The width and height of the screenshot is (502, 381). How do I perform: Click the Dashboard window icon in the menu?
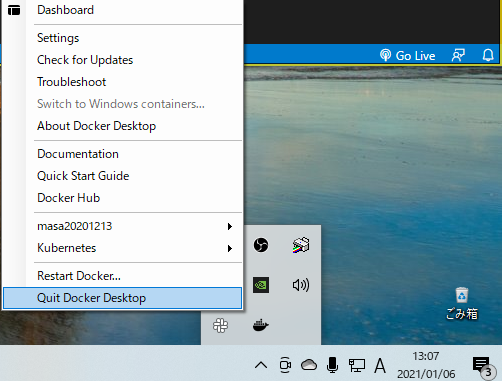(14, 10)
